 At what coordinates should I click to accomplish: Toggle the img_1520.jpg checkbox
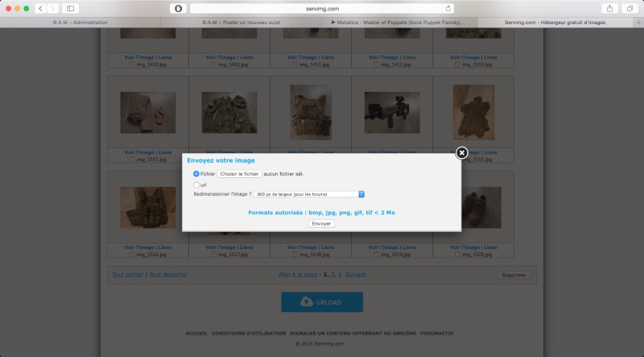[x=457, y=255]
